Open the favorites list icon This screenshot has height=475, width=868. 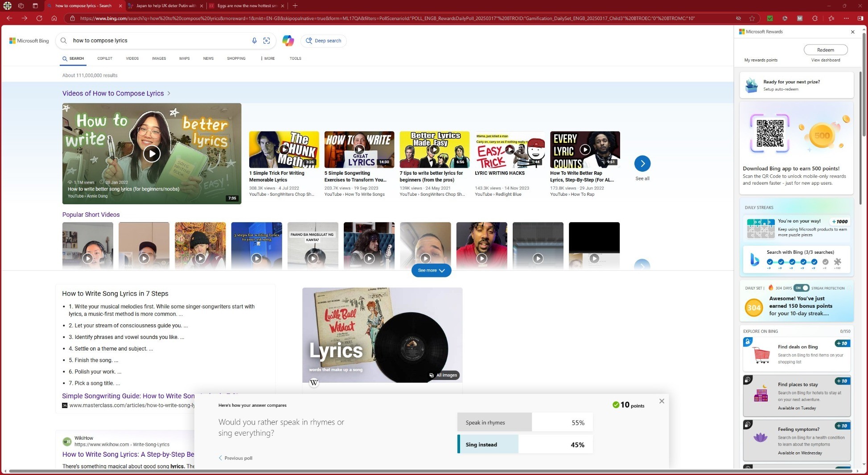[x=831, y=18]
